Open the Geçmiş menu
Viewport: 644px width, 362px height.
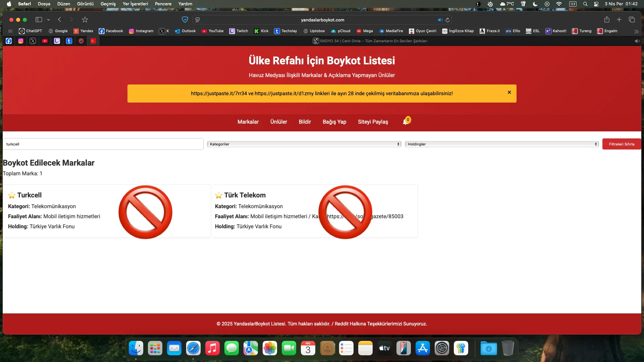click(108, 4)
